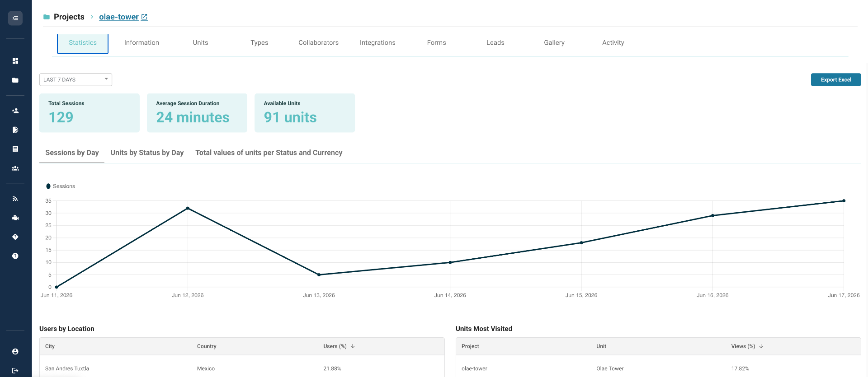Open the starred person leads icon in sidebar

point(15,111)
